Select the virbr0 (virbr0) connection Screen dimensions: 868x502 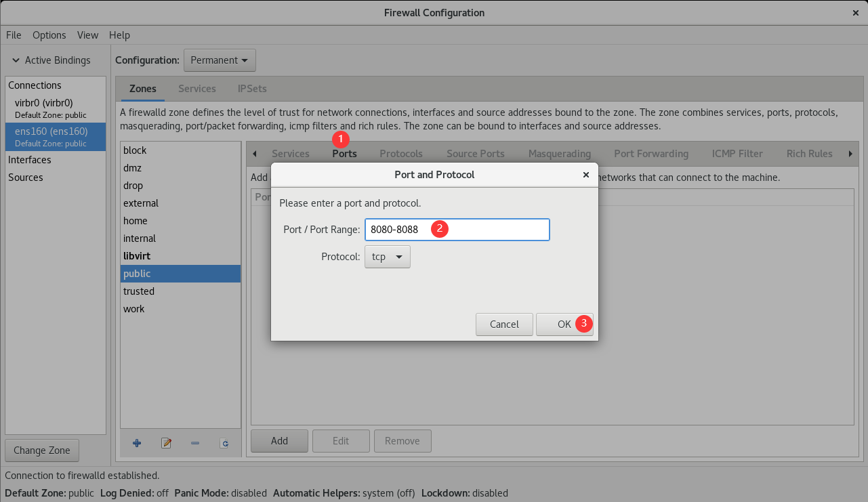pyautogui.click(x=56, y=108)
